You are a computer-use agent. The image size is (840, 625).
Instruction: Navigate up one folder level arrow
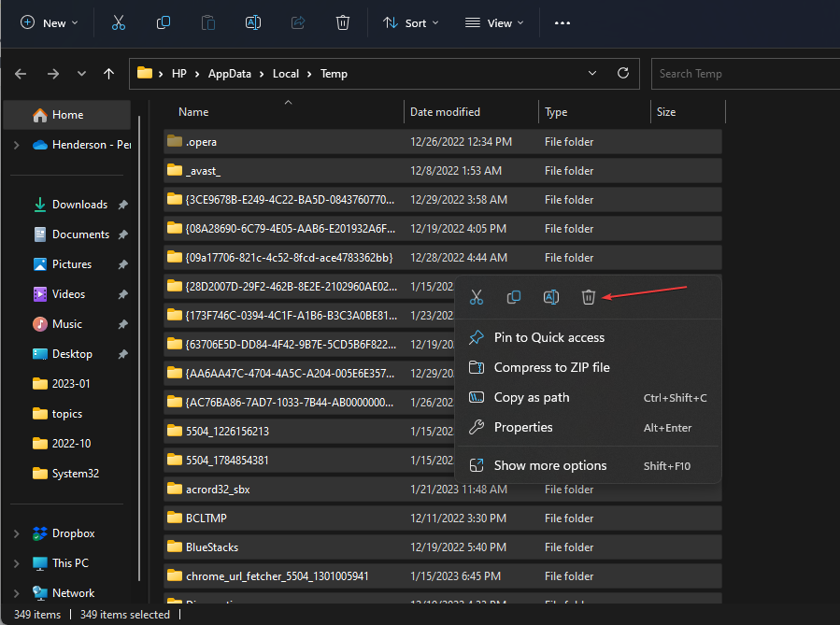(x=109, y=74)
